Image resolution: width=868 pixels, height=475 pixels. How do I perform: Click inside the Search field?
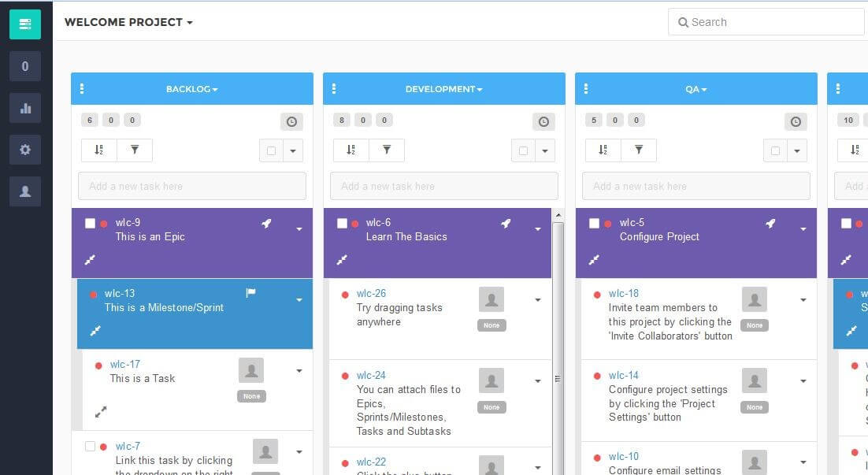[x=766, y=22]
